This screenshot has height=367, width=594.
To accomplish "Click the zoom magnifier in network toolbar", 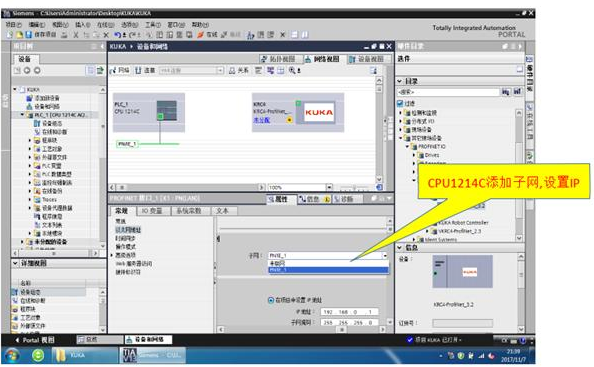I will 292,70.
